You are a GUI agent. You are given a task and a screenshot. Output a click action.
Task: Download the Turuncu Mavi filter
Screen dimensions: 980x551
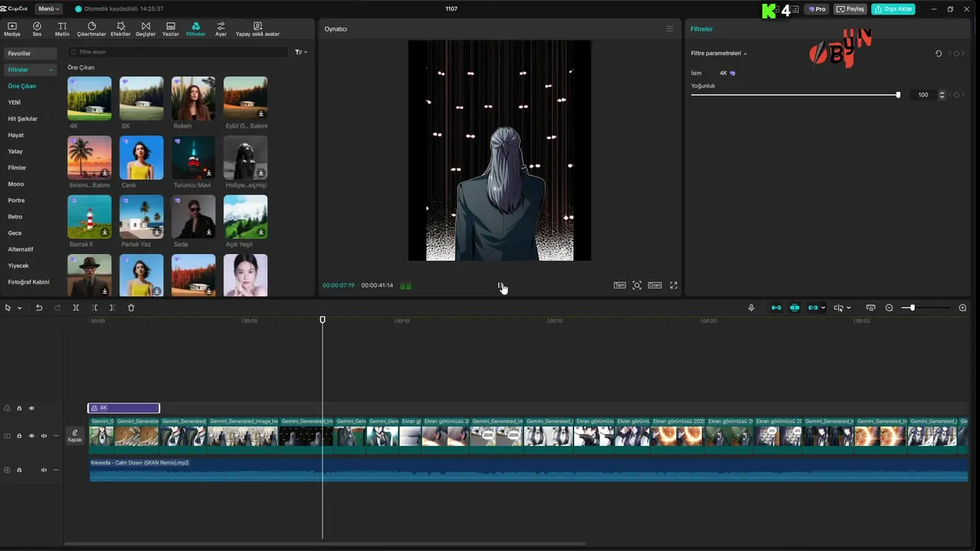coord(209,173)
